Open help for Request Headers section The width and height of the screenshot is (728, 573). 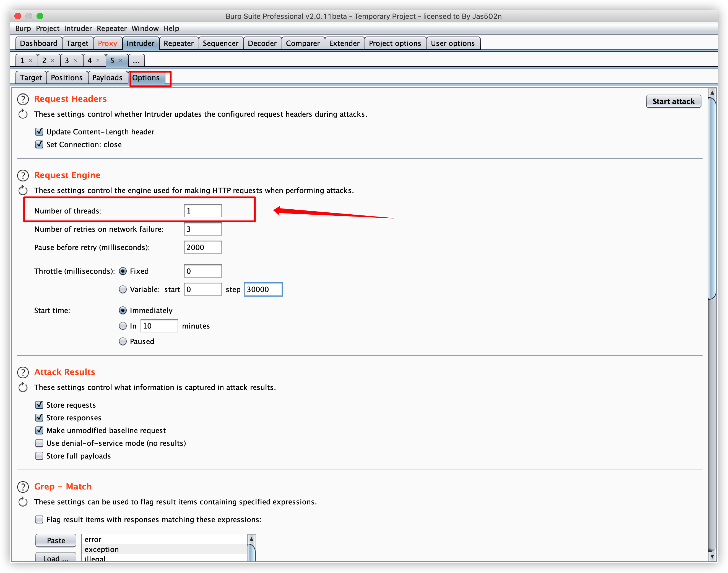point(23,99)
